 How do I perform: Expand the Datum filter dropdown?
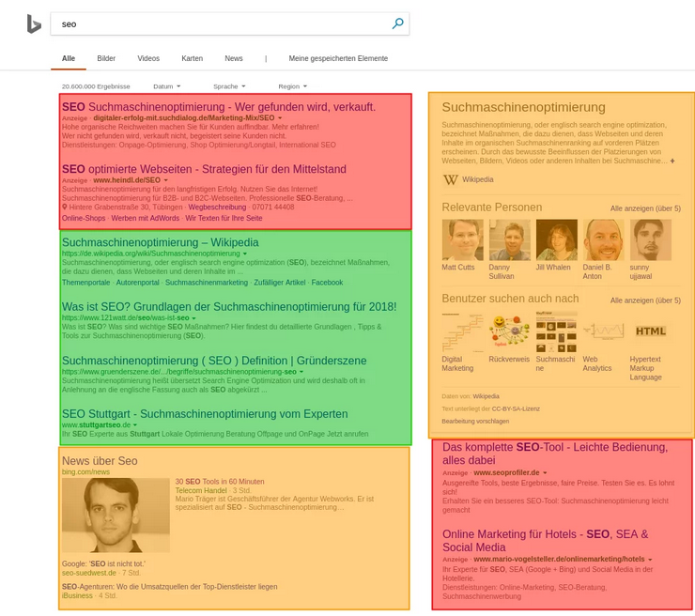point(166,86)
